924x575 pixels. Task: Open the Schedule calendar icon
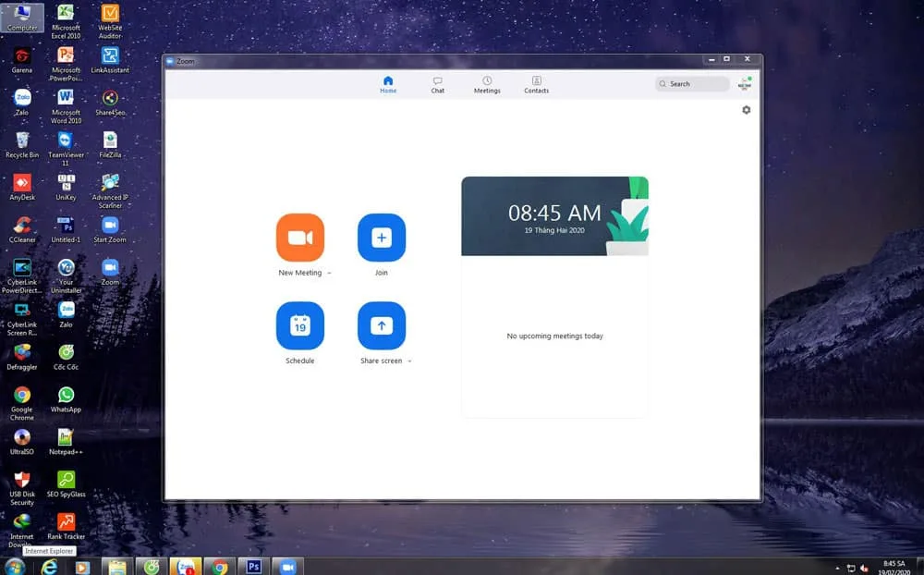tap(300, 325)
